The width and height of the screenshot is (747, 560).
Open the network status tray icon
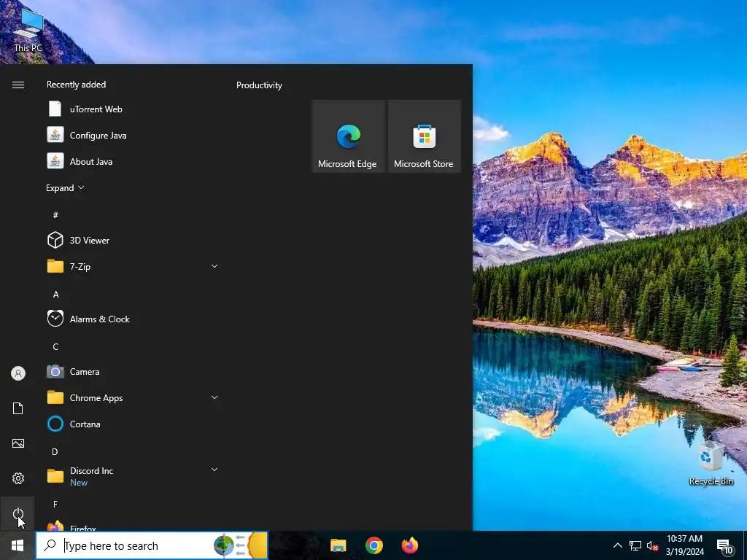coord(635,545)
